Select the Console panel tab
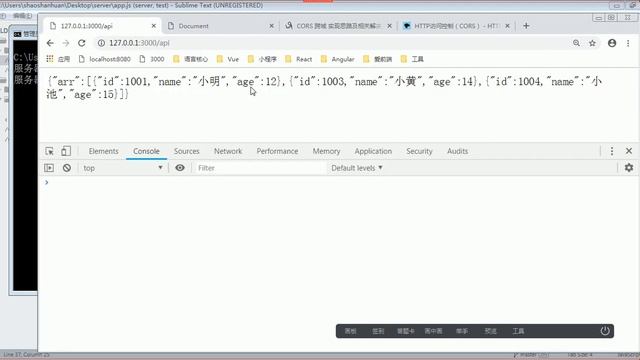Image resolution: width=640 pixels, height=360 pixels. pyautogui.click(x=146, y=151)
